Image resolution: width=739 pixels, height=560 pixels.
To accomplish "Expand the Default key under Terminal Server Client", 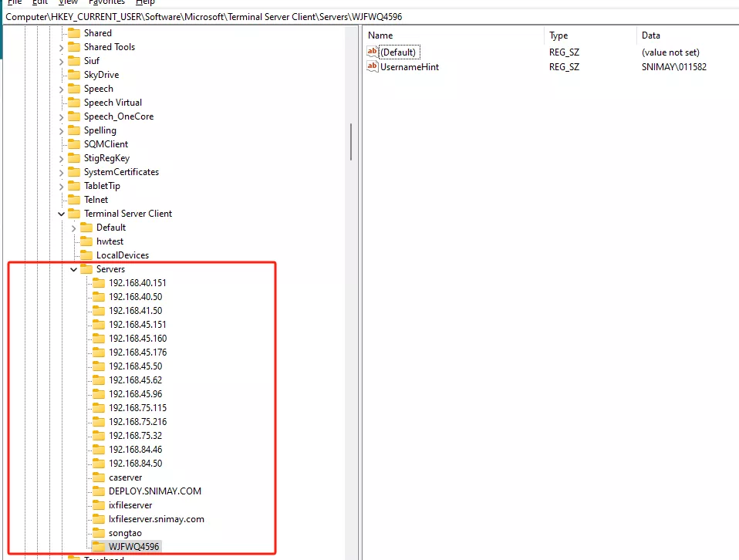I will click(74, 228).
